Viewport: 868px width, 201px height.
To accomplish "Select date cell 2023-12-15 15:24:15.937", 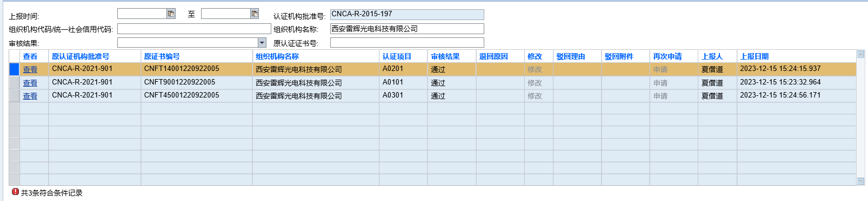I will coord(797,69).
